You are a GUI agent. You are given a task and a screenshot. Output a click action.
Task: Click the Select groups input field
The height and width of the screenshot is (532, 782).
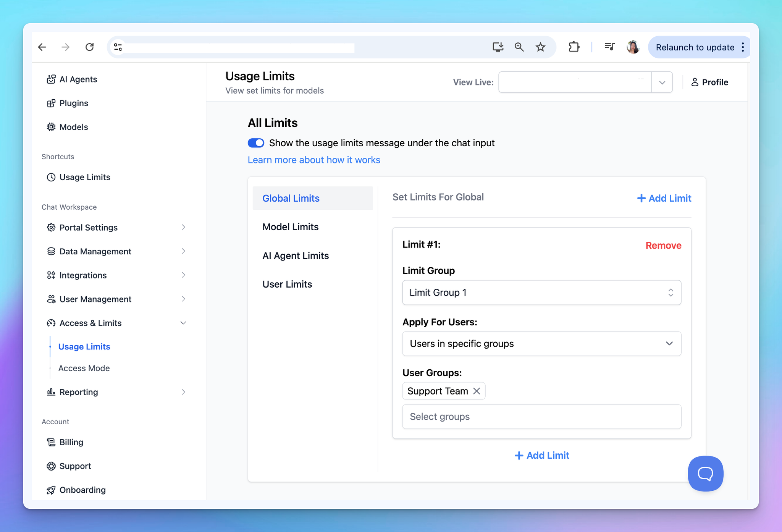tap(541, 416)
